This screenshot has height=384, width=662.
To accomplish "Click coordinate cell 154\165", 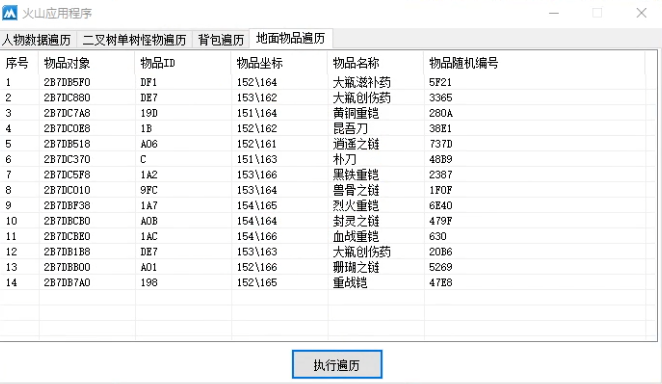I will pyautogui.click(x=257, y=206).
